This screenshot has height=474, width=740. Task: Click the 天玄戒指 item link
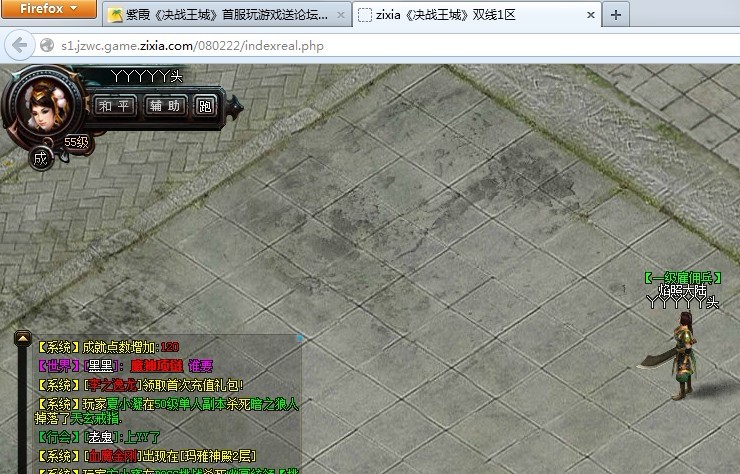(94, 418)
